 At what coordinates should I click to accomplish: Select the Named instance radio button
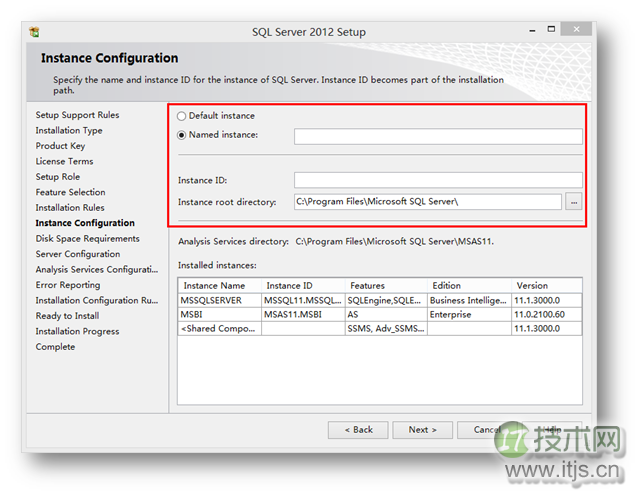(182, 135)
